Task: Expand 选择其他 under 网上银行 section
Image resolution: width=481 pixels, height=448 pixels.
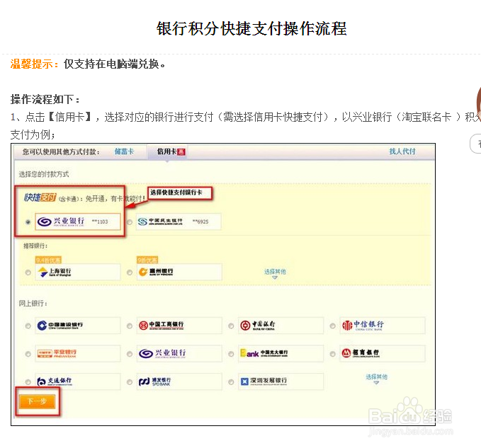Action: click(376, 379)
